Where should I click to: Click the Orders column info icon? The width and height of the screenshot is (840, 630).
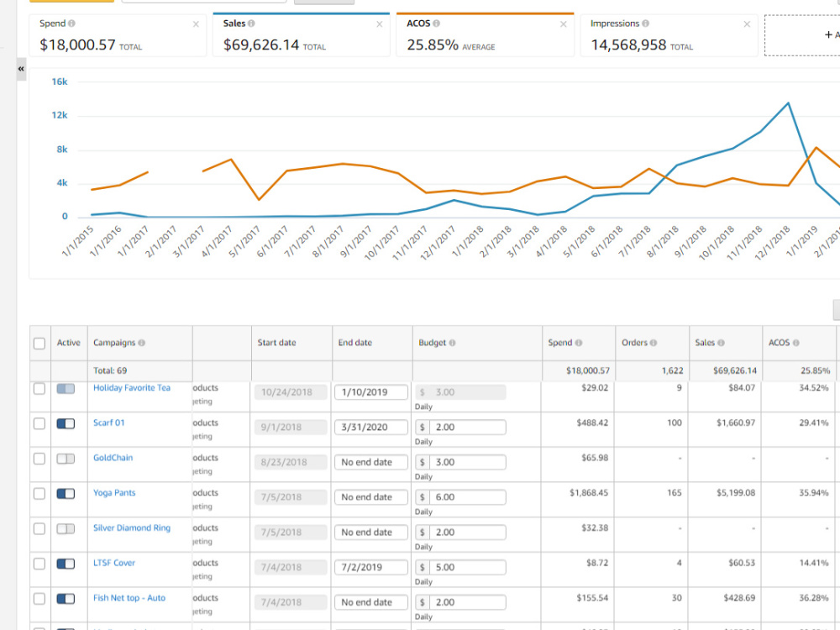point(654,343)
